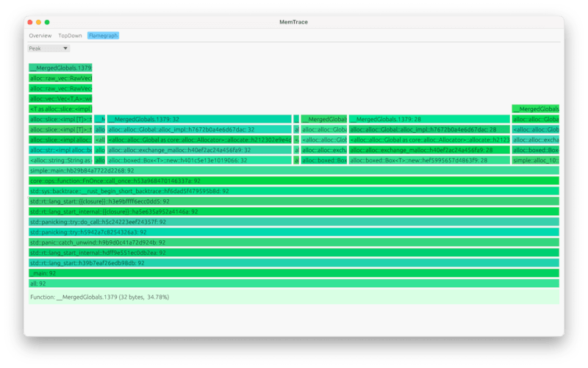Select the '_main: 92' frame bar
The image size is (588, 368).
tap(294, 273)
